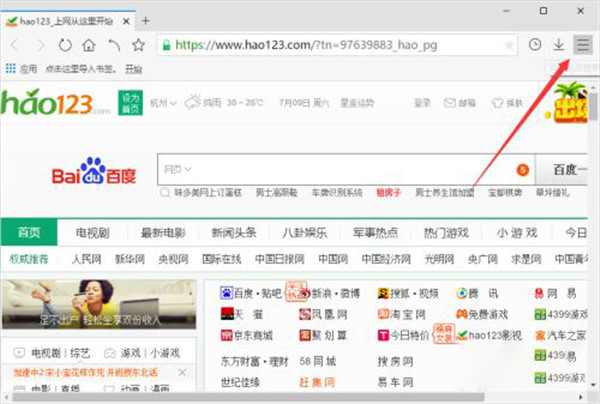Viewport: 600px width, 404px height.
Task: Open 今日特价 site link
Action: [403, 336]
